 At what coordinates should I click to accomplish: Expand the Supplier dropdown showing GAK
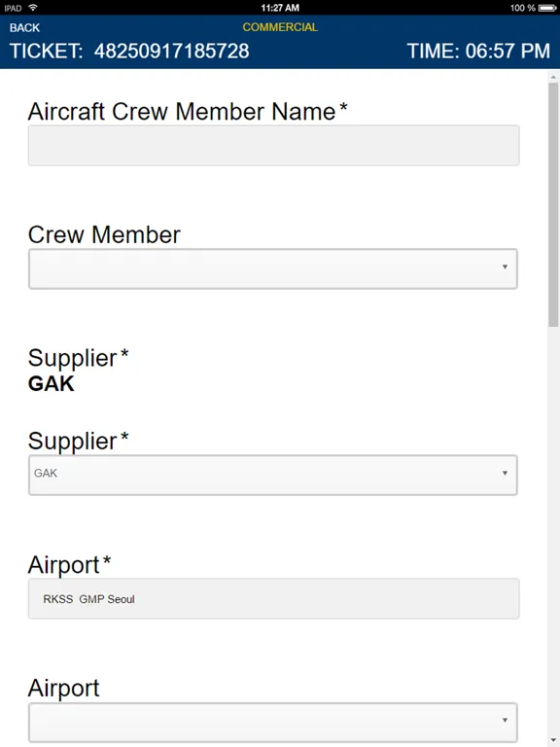coord(273,475)
